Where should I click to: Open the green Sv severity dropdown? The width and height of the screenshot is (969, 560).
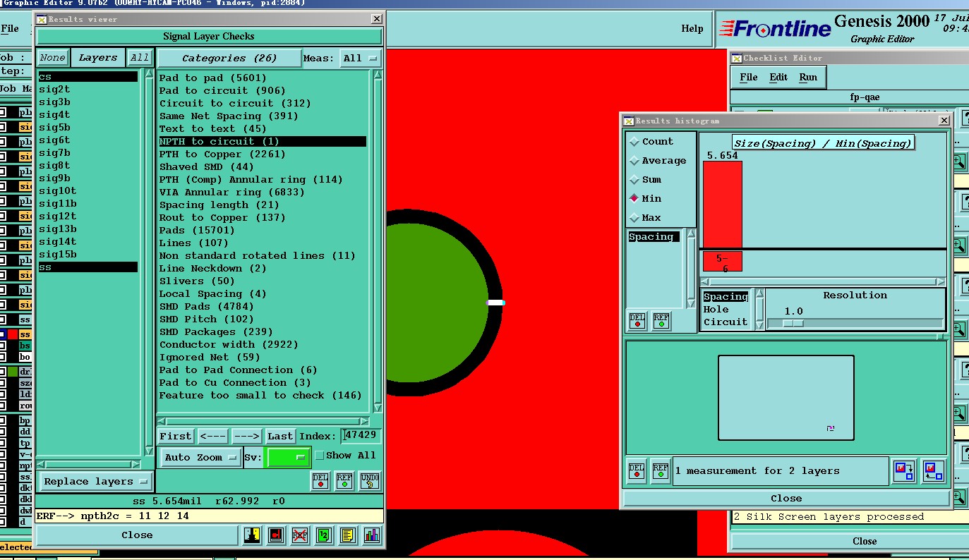click(288, 458)
